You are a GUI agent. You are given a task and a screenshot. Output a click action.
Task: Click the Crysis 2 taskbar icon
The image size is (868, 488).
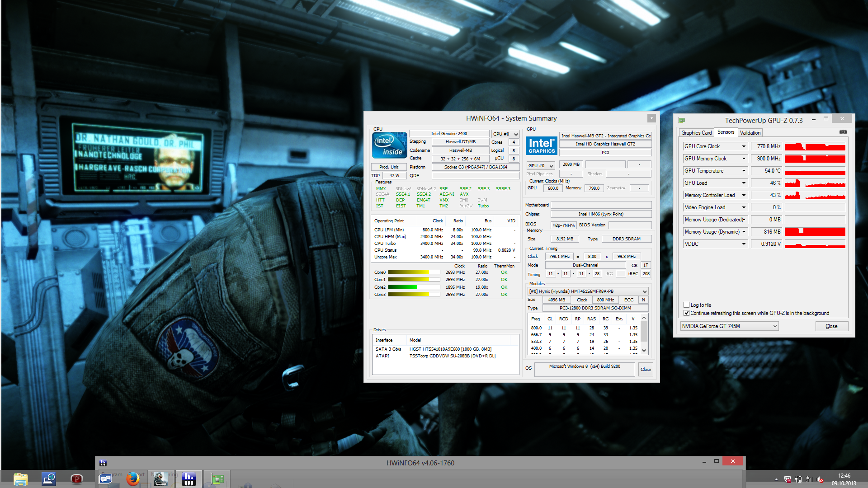pos(160,479)
